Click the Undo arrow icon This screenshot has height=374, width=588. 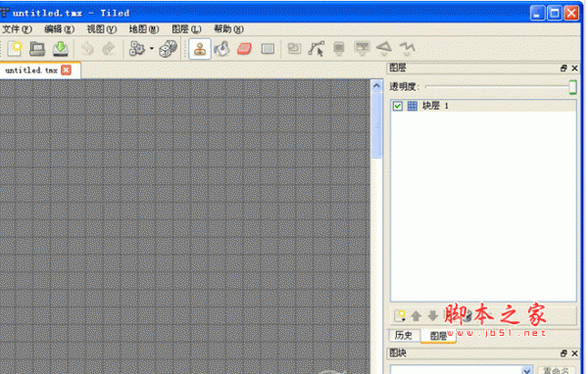point(88,49)
